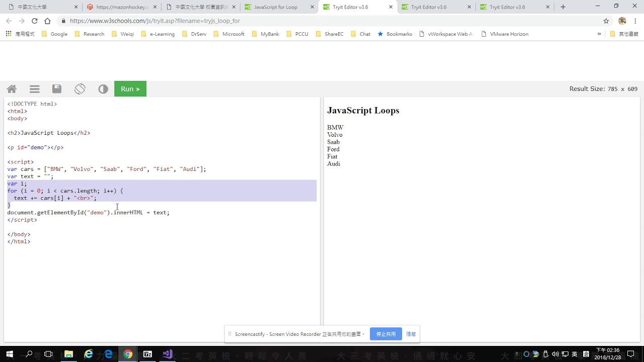Switch to the 中國文化大學 校園資訊 tab
The image size is (644, 362).
coord(200,7)
